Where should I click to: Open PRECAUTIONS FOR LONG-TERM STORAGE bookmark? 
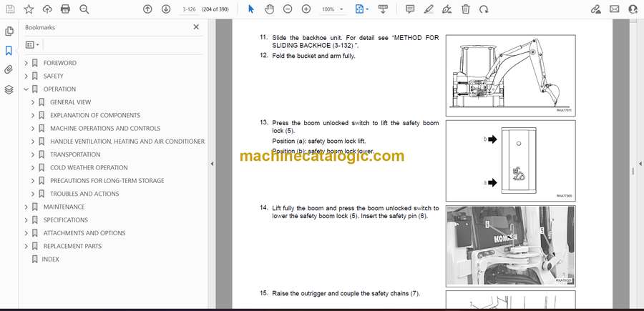[107, 181]
